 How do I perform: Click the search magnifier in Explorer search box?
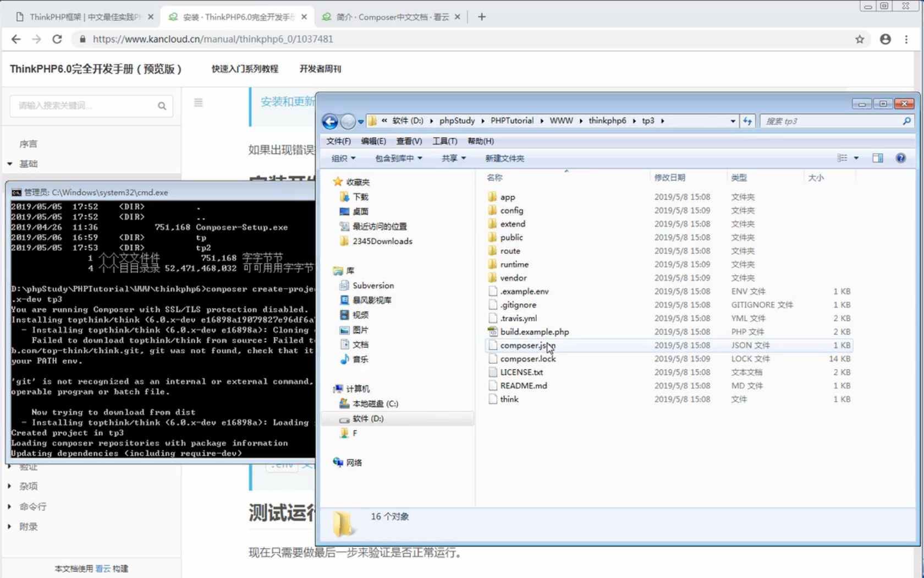906,121
